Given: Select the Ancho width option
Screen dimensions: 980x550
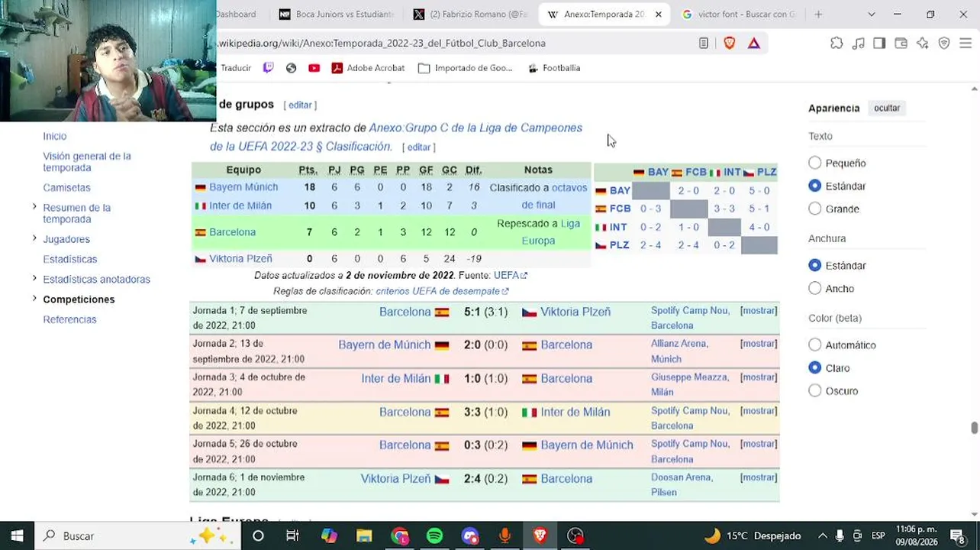Looking at the screenshot, I should click(x=815, y=288).
